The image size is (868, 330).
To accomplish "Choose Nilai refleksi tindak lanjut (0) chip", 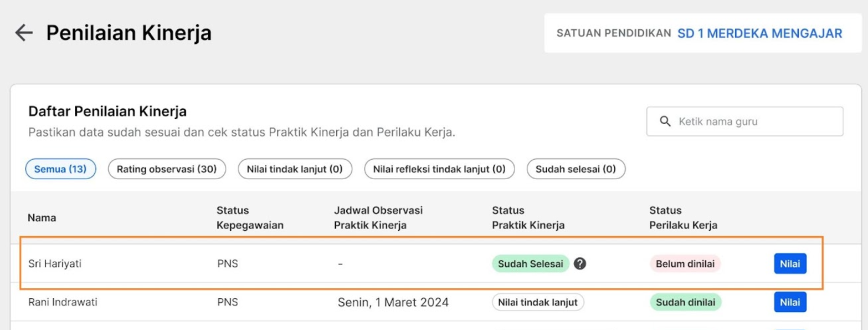I will click(439, 169).
